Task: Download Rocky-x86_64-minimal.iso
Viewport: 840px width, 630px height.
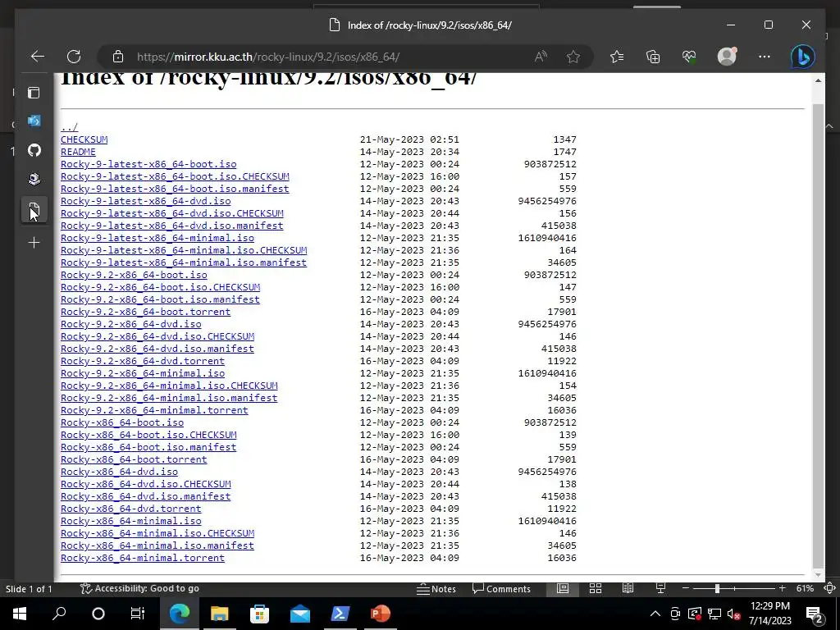Action: tap(131, 521)
